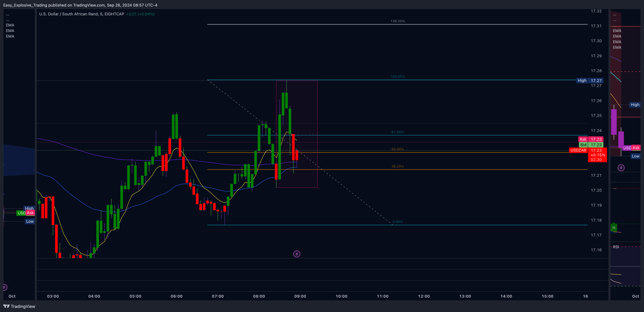Image resolution: width=644 pixels, height=312 pixels.
Task: Click the TradingView logo at the bottom
Action: (19, 306)
